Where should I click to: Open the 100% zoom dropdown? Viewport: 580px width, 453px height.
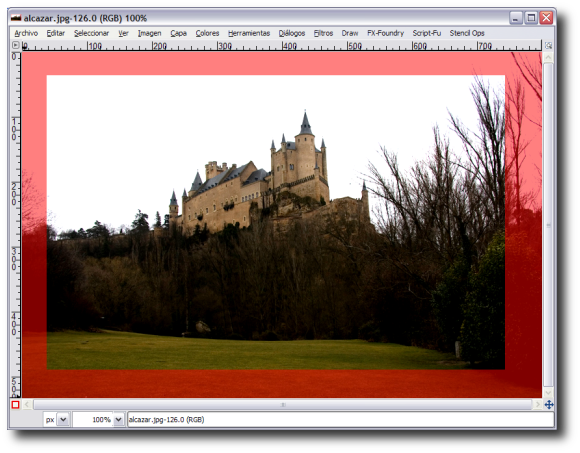click(x=118, y=420)
